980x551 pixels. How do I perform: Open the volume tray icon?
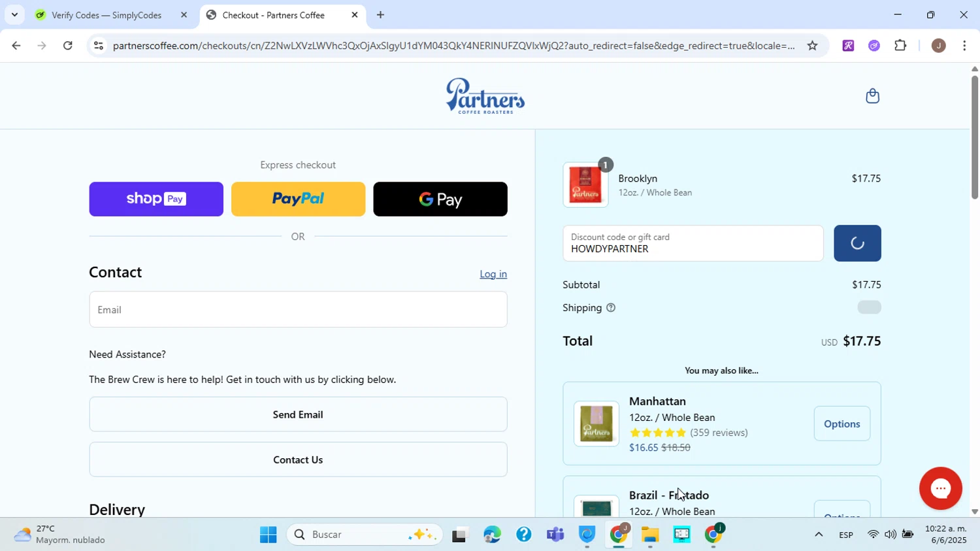click(890, 535)
